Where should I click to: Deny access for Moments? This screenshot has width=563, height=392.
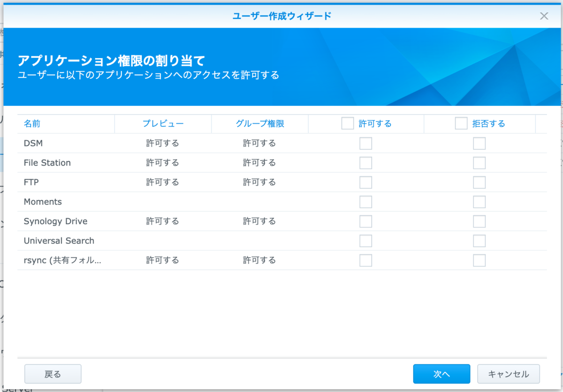coord(479,202)
